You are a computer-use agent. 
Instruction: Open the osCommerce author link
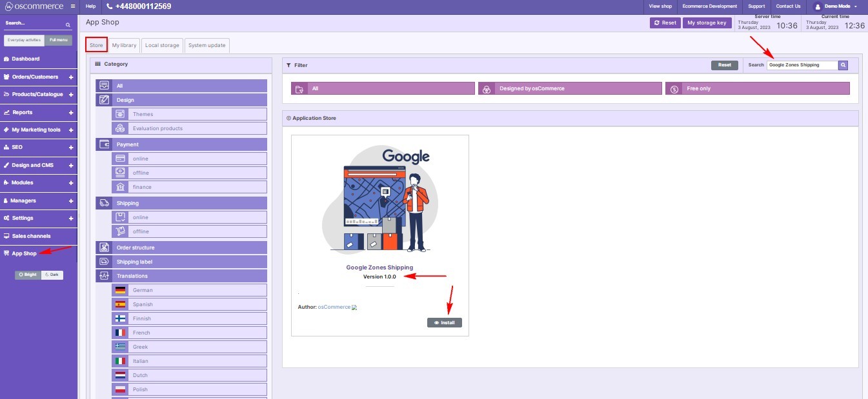coord(334,307)
